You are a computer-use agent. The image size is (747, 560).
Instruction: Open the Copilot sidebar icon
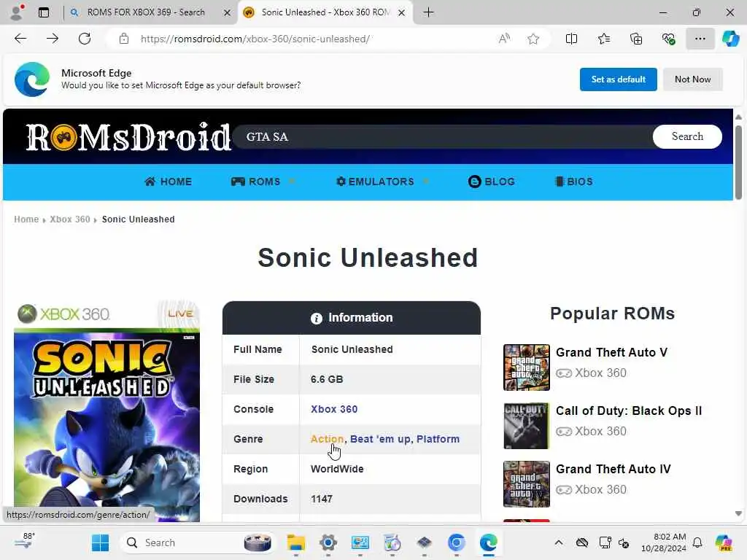pos(730,39)
